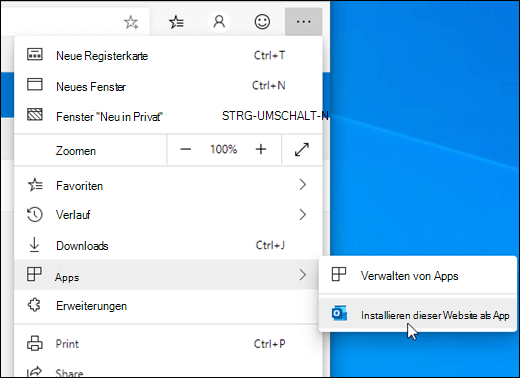Send feedback with the smiley icon
520x378 pixels.
pyautogui.click(x=262, y=22)
